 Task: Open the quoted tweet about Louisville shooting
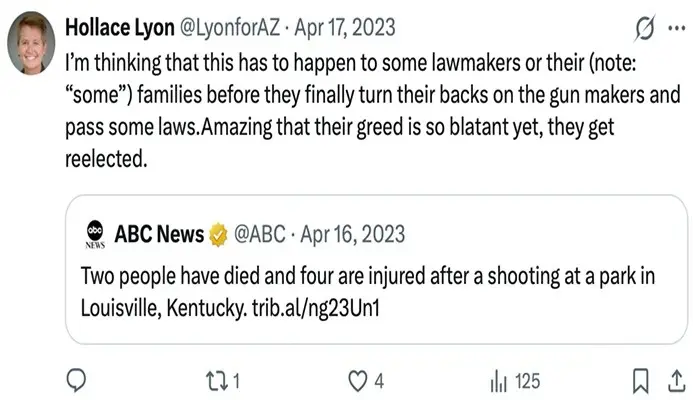(x=376, y=269)
